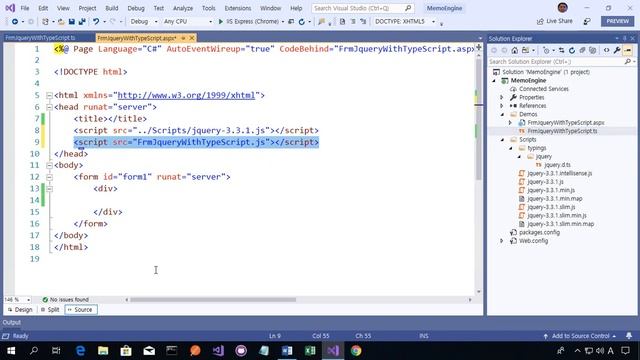This screenshot has height=360, width=640.
Task: Open Word from taskbar
Action: point(287,351)
